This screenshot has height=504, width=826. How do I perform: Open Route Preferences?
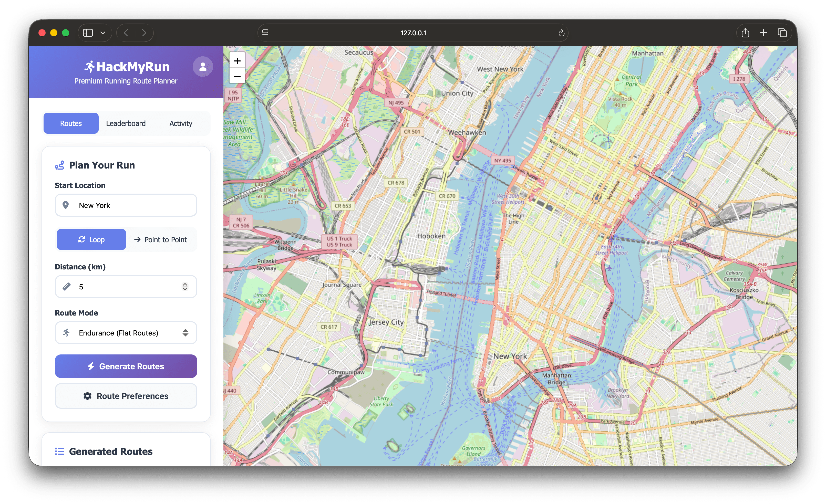(126, 396)
